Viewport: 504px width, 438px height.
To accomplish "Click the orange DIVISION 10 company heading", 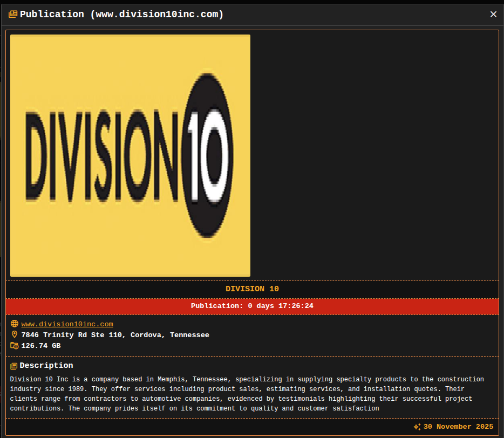I will (x=252, y=289).
